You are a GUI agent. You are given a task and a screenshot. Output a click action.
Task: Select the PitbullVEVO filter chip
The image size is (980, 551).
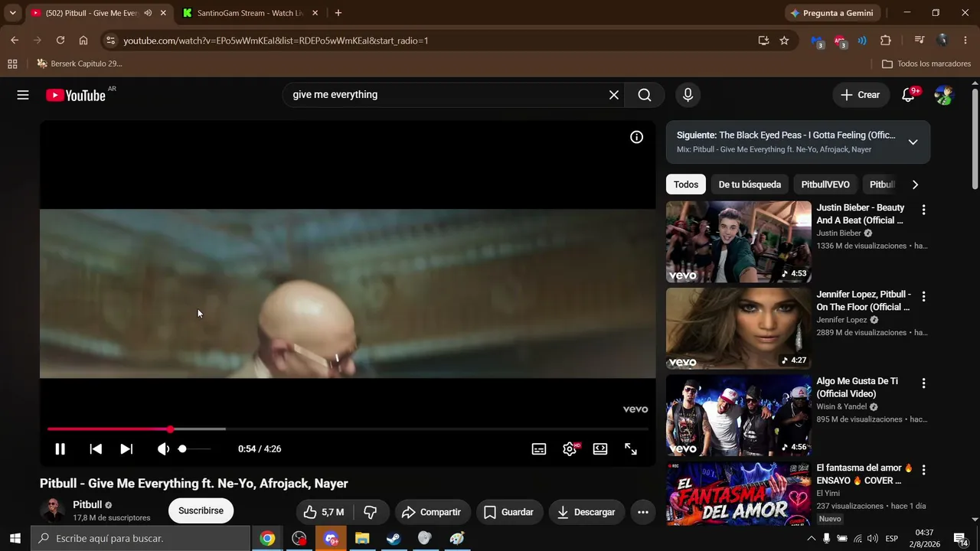825,184
